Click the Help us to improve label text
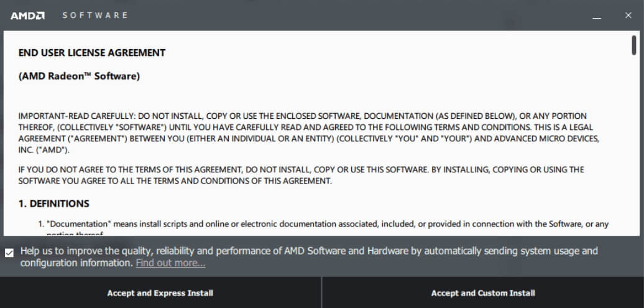Screen dimensions: 644x308 tap(309, 256)
